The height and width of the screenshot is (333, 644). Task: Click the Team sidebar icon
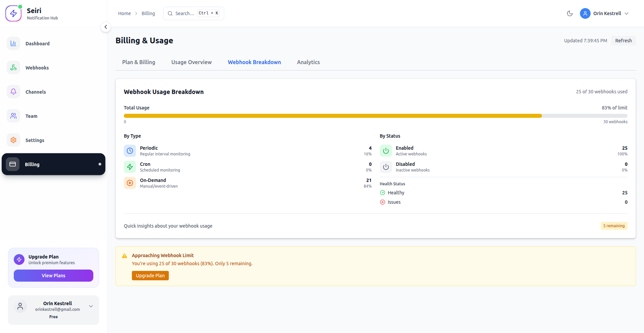click(13, 116)
